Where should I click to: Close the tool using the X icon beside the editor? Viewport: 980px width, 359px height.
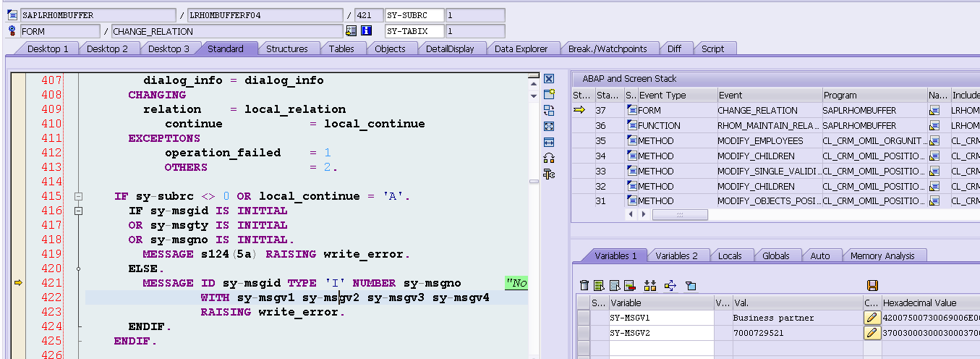click(x=549, y=78)
